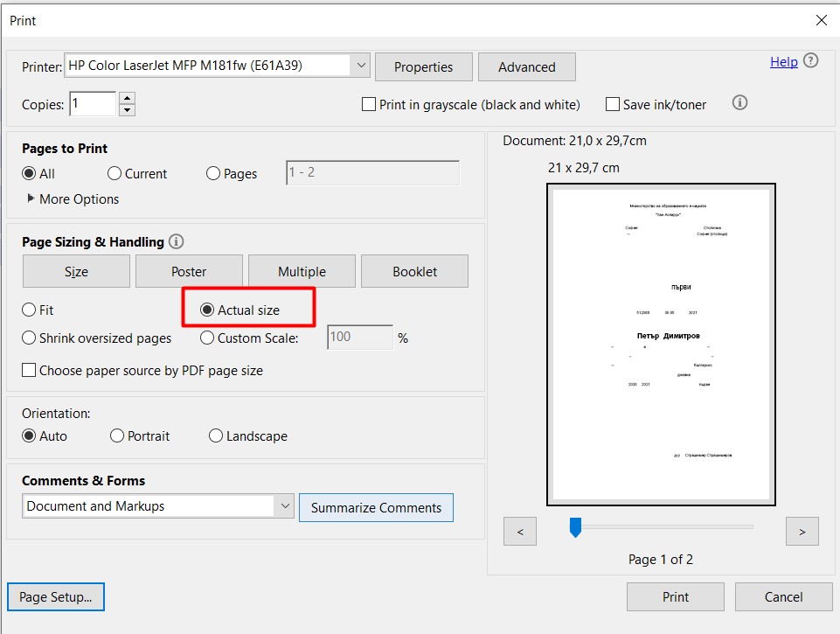Go to next preview page arrow
This screenshot has width=840, height=634.
(802, 531)
